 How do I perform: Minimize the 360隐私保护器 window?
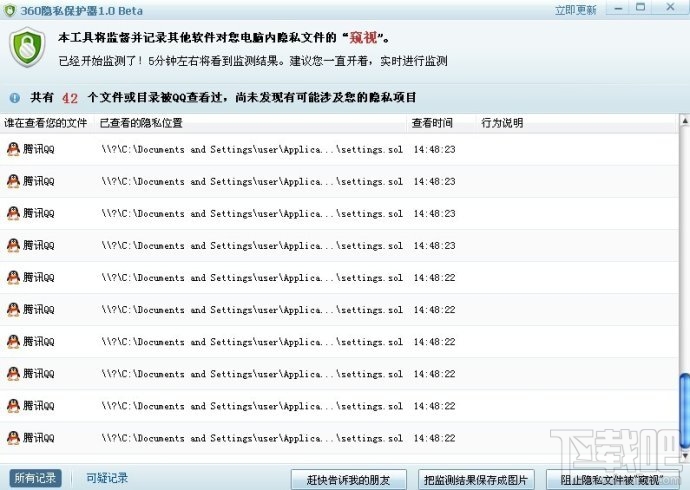point(618,8)
